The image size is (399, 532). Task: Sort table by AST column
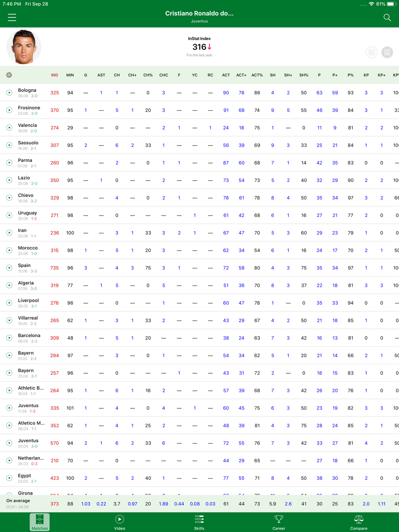pos(101,75)
